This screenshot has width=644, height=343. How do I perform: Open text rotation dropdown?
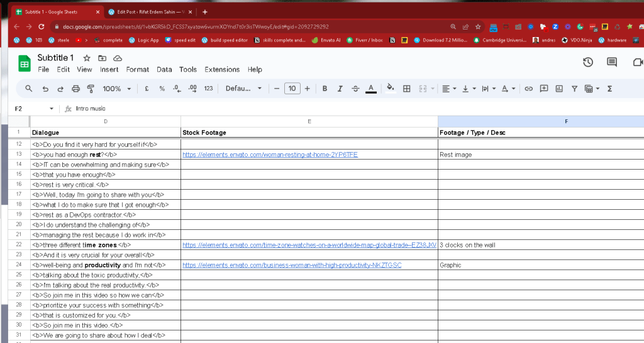[x=508, y=89]
